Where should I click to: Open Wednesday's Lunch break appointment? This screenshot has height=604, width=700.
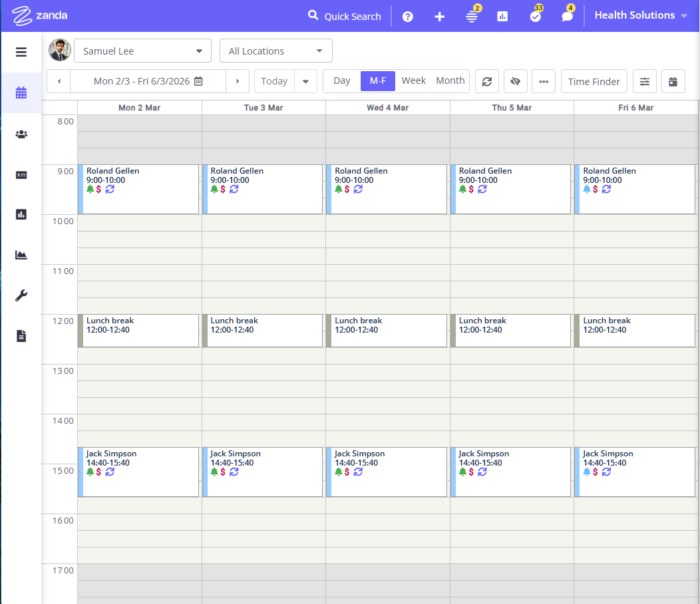click(x=387, y=331)
